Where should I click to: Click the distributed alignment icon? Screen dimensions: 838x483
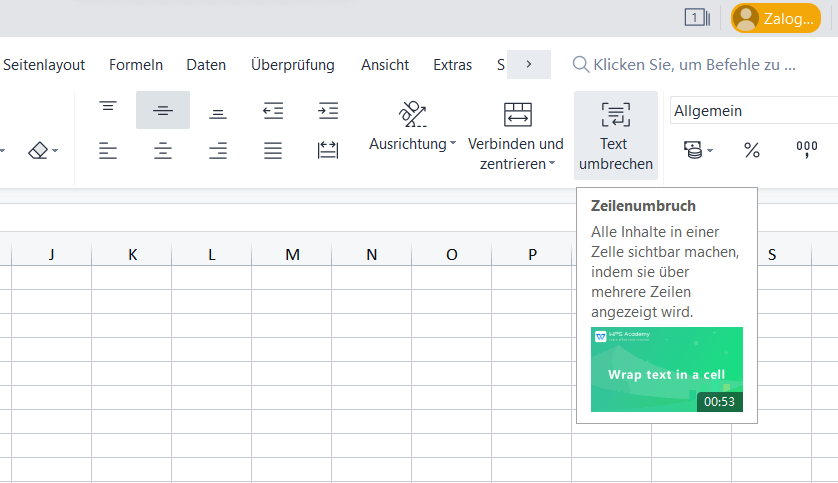[327, 151]
